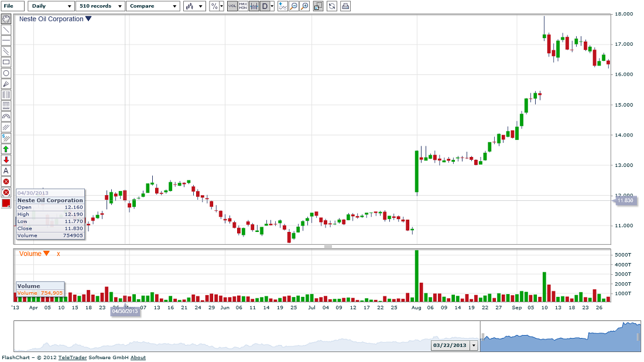Screen dimensions: 644x362
Task: Open the Daily interval dropdown
Action: 50,6
